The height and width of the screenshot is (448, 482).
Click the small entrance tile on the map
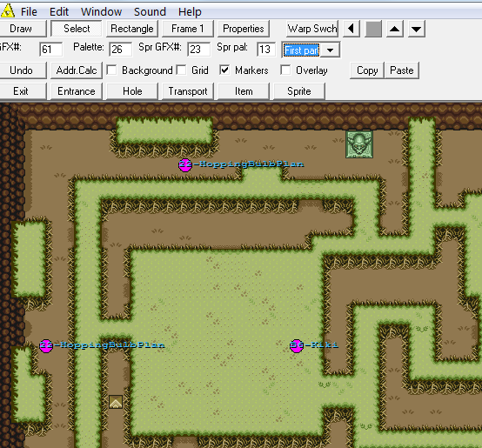[x=116, y=402]
